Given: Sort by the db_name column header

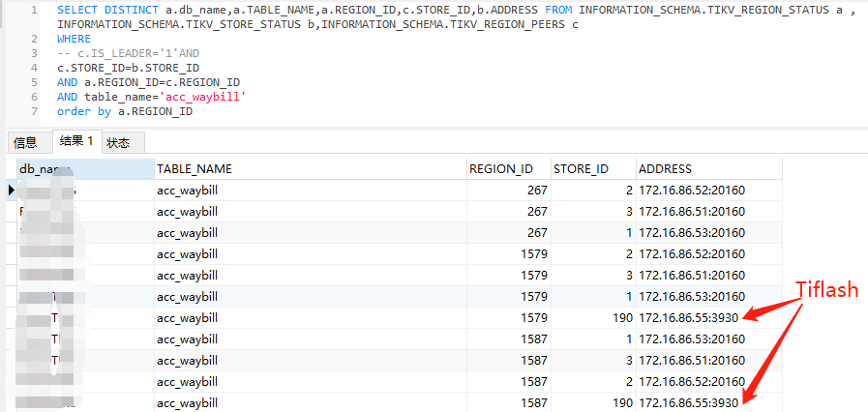Looking at the screenshot, I should [46, 169].
